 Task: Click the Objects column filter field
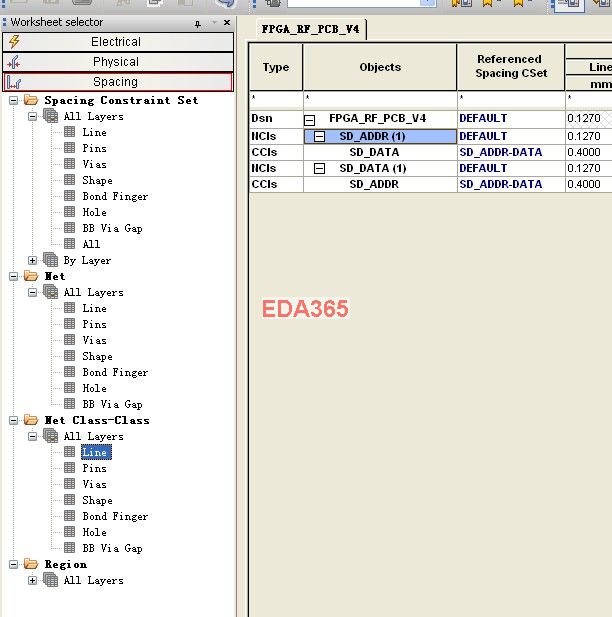tap(380, 100)
